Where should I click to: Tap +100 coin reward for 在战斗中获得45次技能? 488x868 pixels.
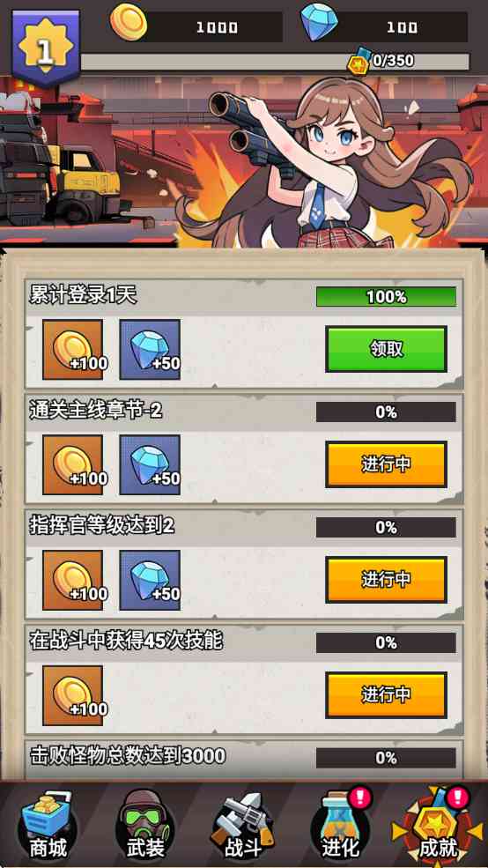73,695
